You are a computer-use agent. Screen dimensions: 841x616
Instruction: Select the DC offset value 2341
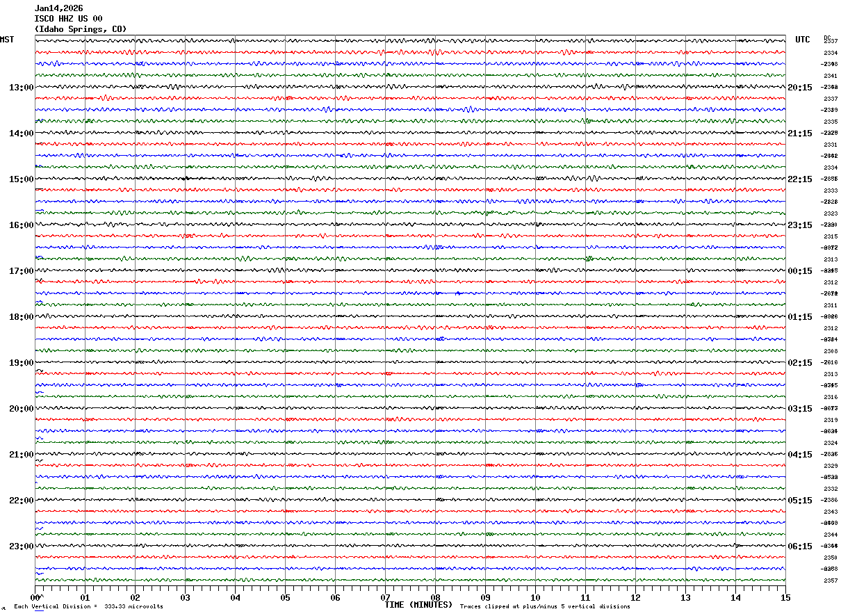830,76
